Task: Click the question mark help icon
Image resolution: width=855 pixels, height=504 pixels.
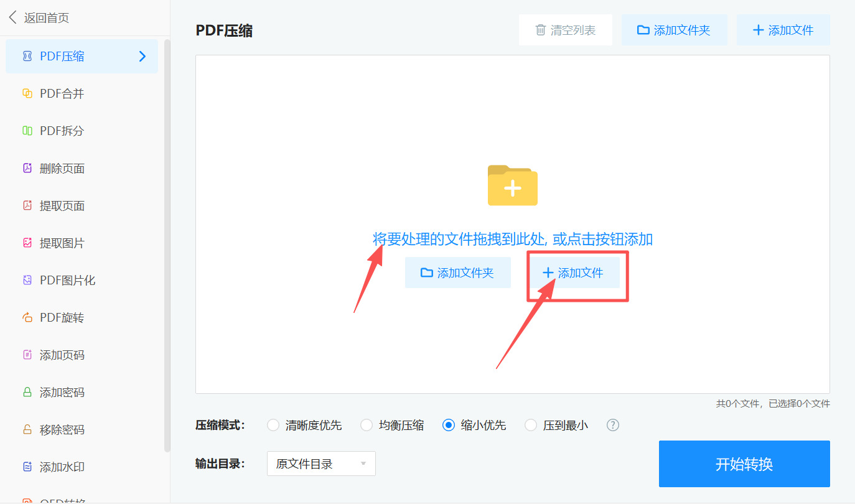Action: coord(613,425)
